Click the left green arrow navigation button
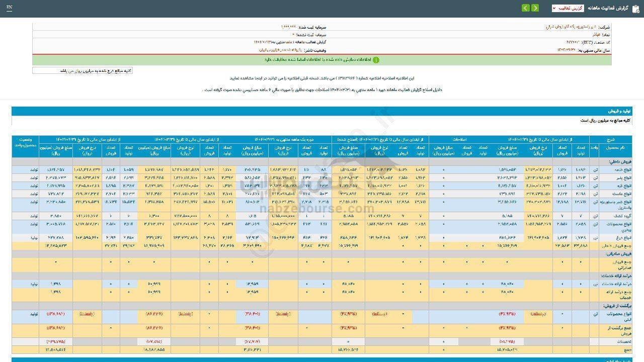Viewport: 644px width, 362px height. click(525, 8)
